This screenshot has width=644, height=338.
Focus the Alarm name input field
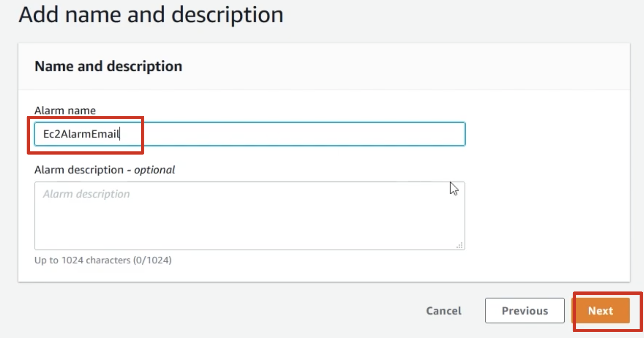(250, 134)
